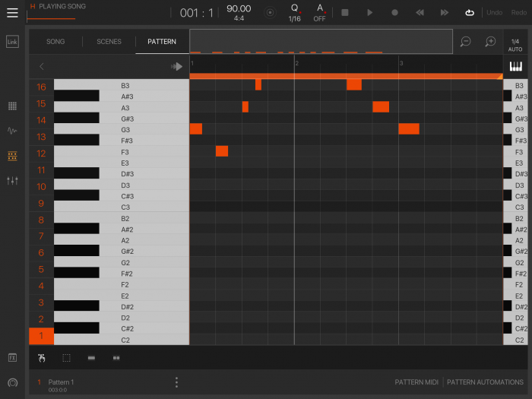The image size is (532, 399).
Task: Click the follow playhead arrow icon
Action: (x=177, y=66)
